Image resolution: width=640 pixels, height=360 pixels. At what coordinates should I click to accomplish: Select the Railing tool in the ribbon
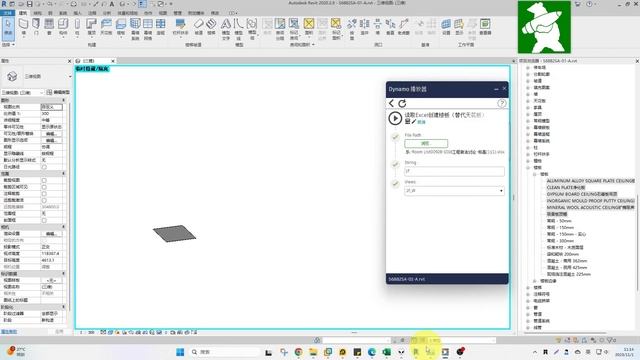(180, 27)
